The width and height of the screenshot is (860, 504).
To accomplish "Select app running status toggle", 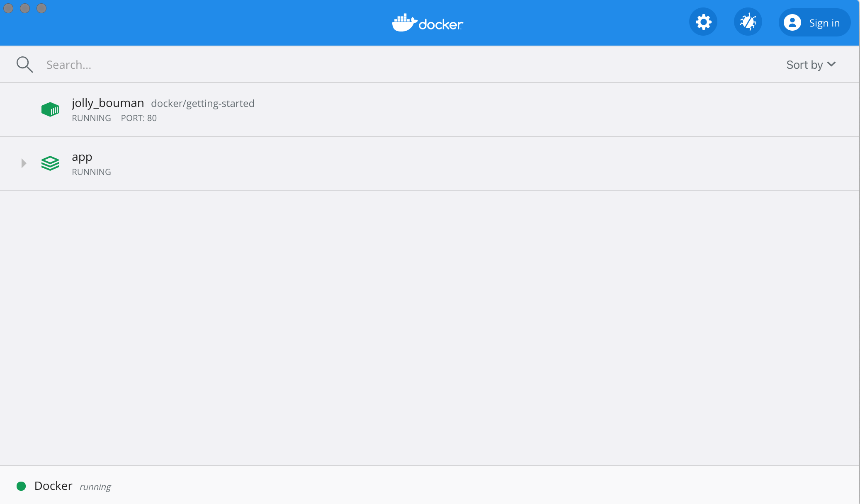I will click(23, 163).
